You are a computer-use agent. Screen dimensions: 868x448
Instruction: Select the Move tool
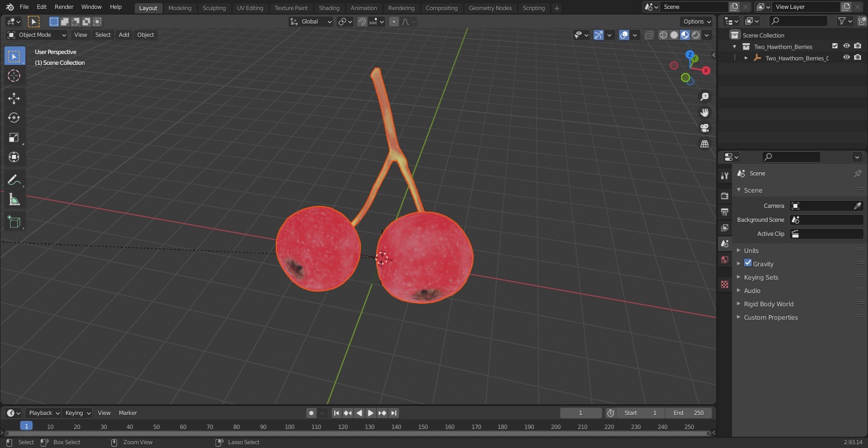[x=14, y=98]
